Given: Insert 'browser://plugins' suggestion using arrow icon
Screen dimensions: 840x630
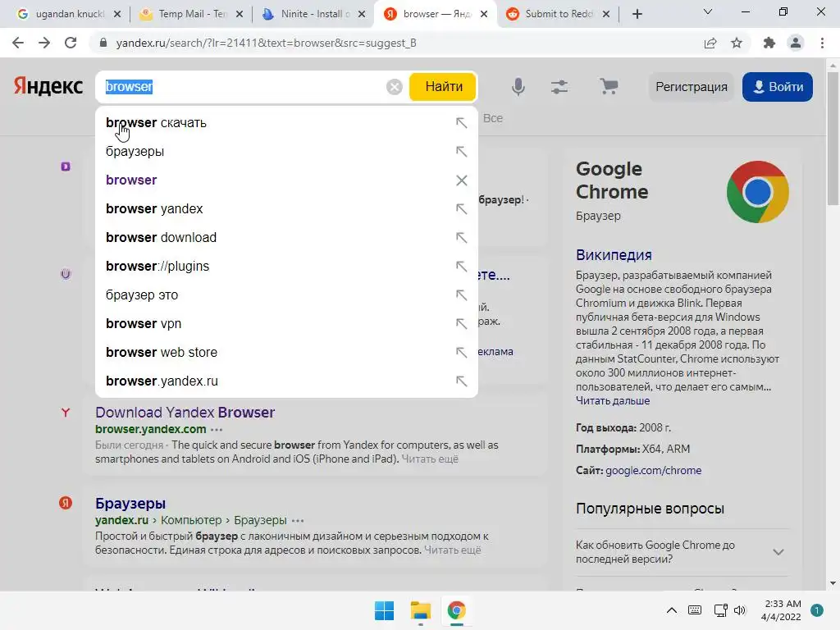Looking at the screenshot, I should (461, 267).
